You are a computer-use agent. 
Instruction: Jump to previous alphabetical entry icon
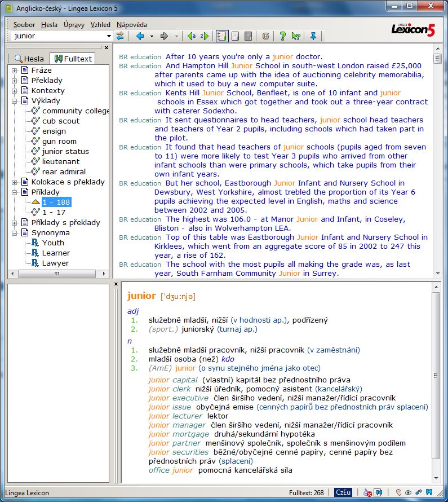tap(192, 36)
